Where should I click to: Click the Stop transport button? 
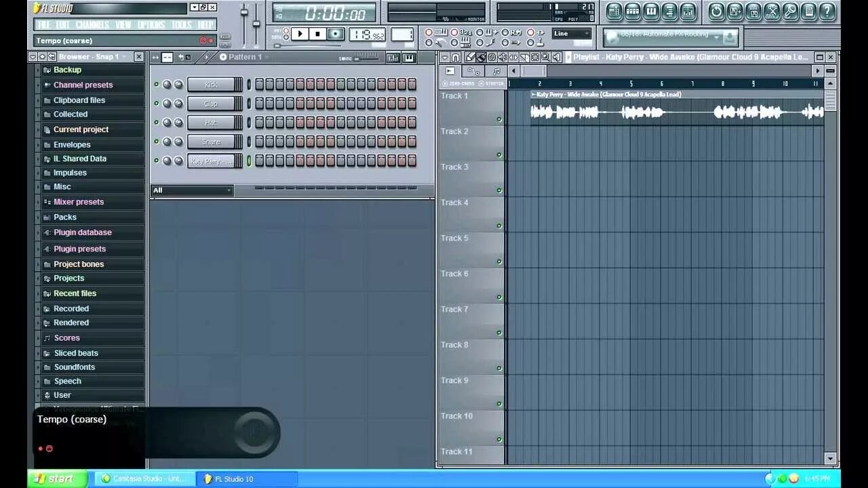tap(317, 34)
